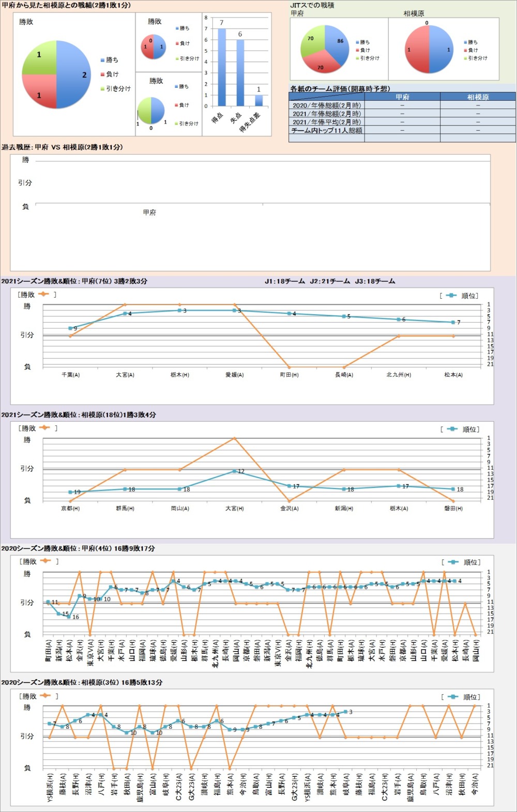Select the small 得失点差 bar labeled 1
The width and height of the screenshot is (517, 812).
[x=258, y=100]
